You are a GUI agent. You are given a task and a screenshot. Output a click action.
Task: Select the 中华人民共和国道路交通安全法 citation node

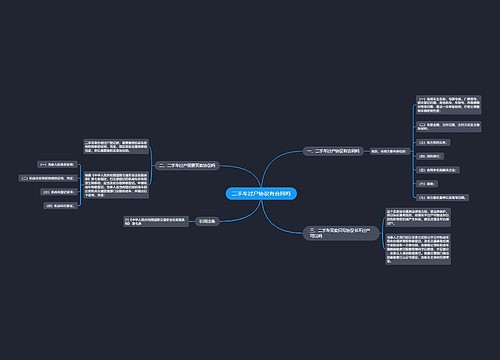pos(156,221)
